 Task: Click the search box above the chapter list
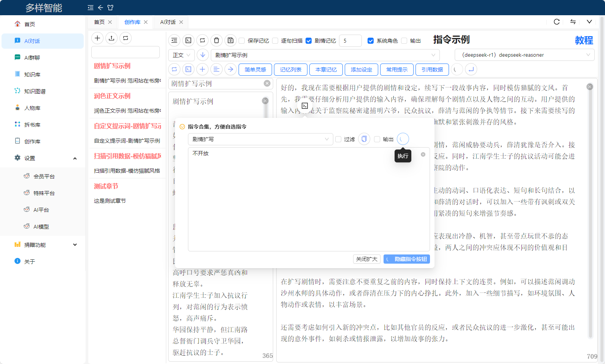(126, 52)
